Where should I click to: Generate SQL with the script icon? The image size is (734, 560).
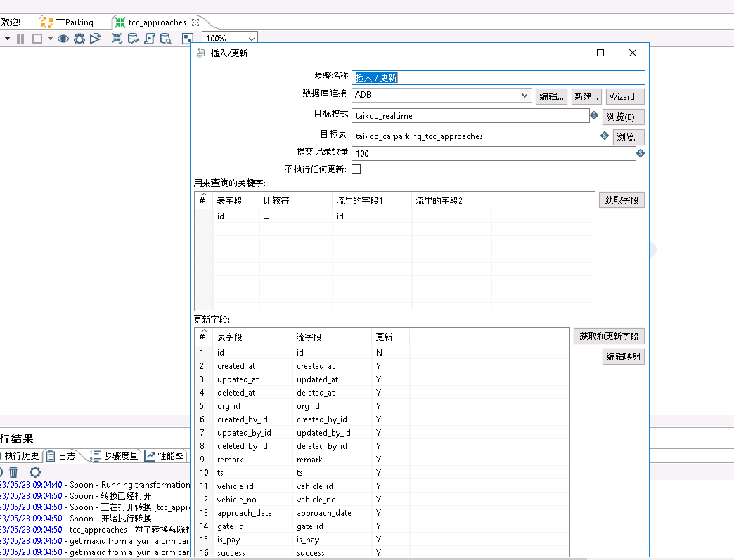tap(149, 39)
